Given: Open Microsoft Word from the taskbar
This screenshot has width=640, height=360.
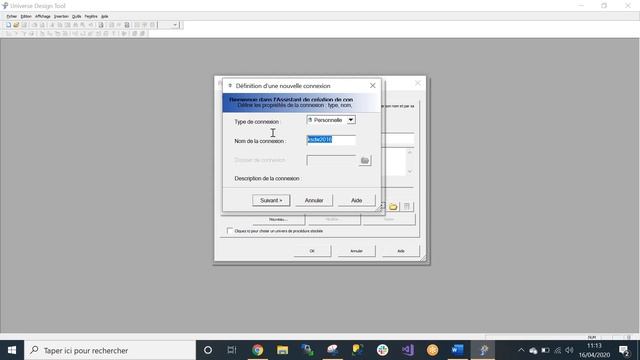Looking at the screenshot, I should [458, 350].
